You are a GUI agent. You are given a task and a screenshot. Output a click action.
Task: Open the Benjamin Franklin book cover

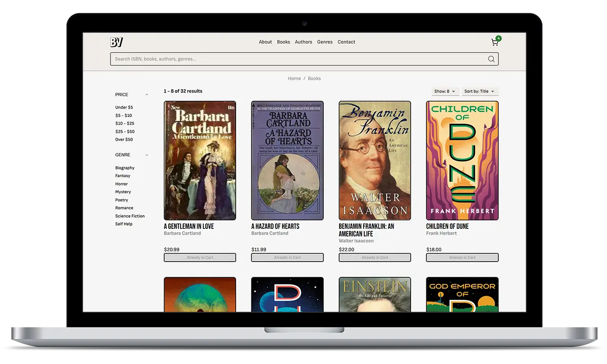click(x=375, y=161)
